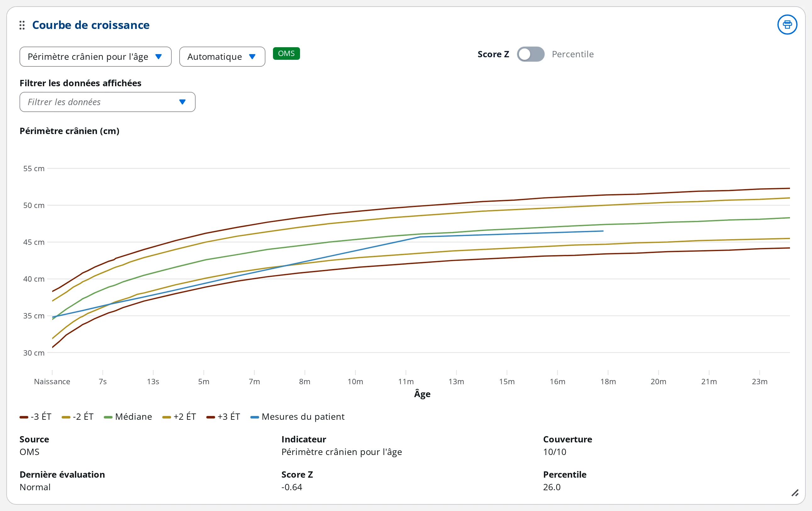The width and height of the screenshot is (812, 511).
Task: Focus the Filtrer les données input field
Action: (107, 102)
